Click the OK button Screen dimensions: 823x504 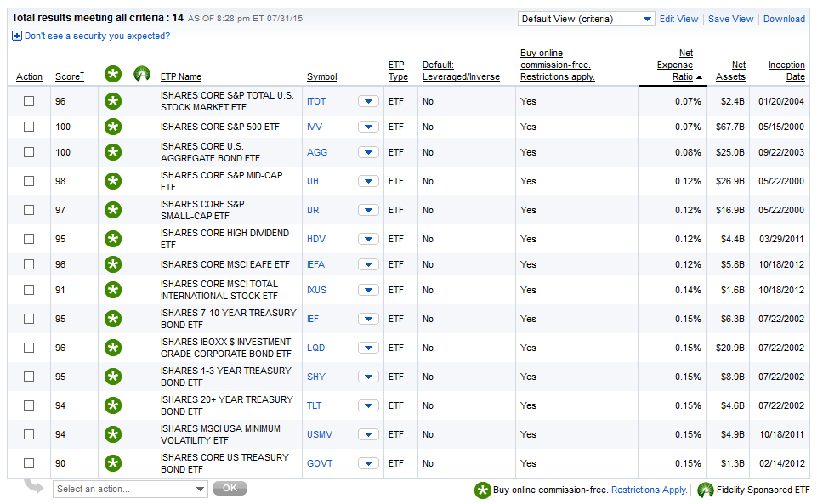[230, 488]
